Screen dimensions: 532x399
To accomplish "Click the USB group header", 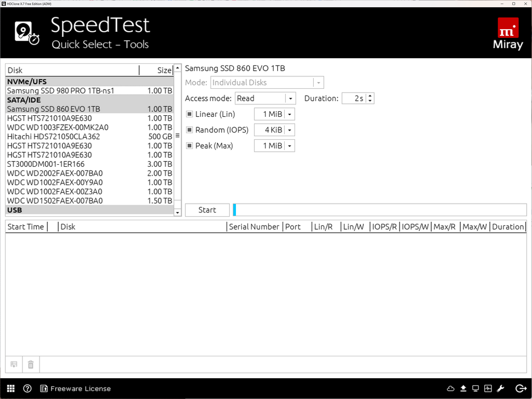I will pos(89,210).
